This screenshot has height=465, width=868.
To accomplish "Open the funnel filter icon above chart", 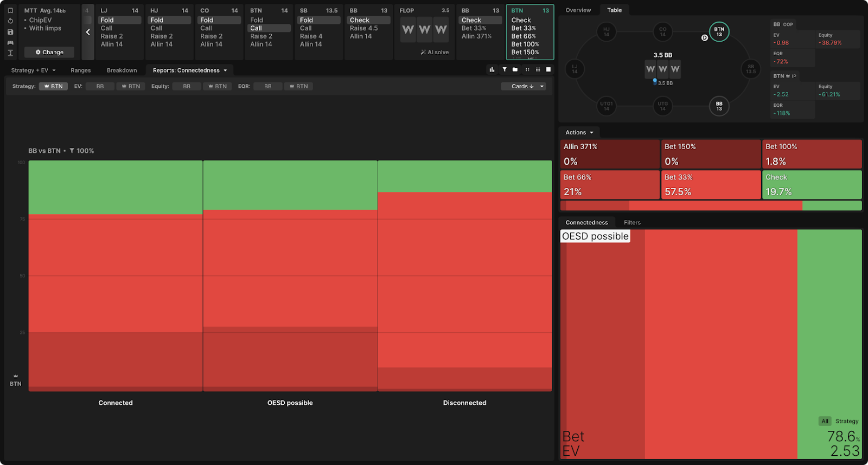I will pos(505,69).
